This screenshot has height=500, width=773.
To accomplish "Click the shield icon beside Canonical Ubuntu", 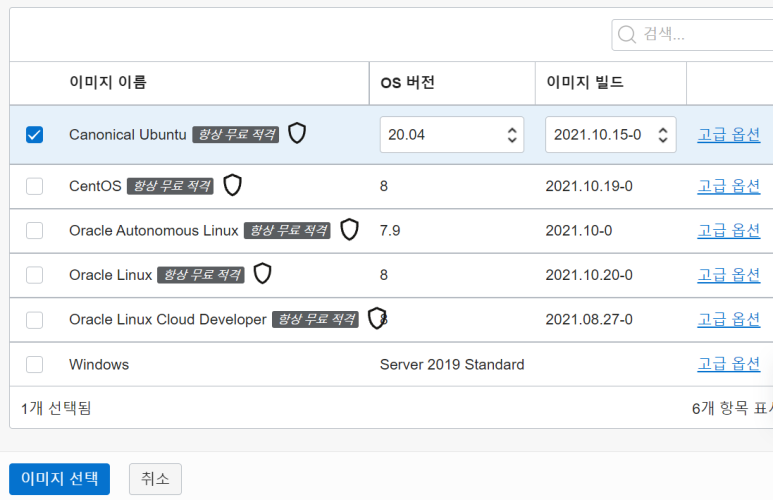I will [x=297, y=133].
